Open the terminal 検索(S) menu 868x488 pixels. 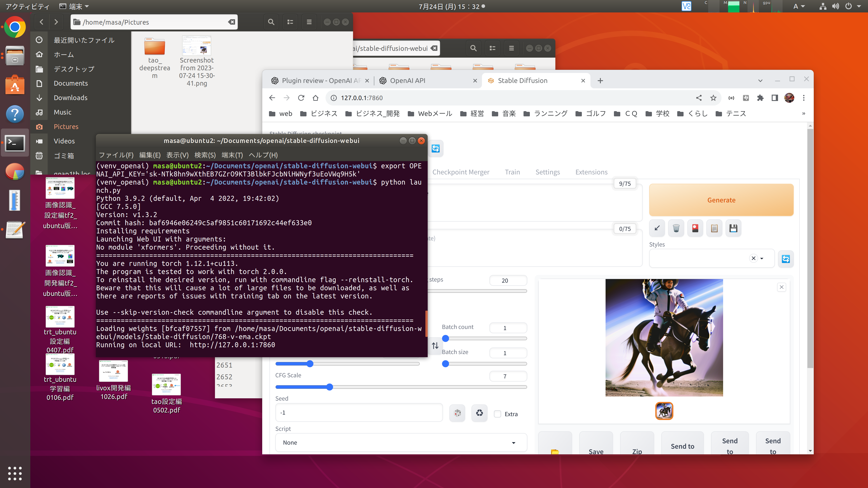205,155
